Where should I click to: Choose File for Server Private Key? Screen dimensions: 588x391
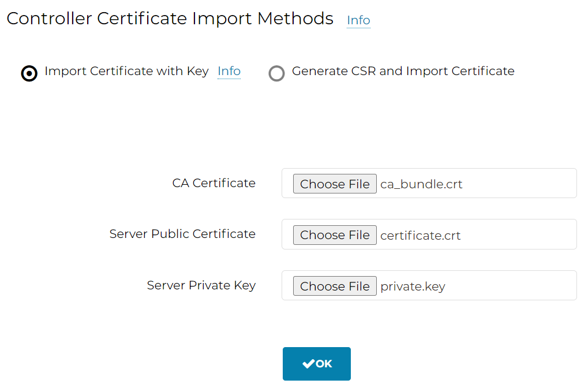pos(335,286)
